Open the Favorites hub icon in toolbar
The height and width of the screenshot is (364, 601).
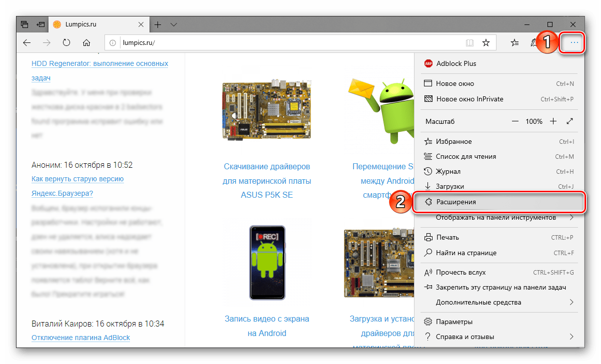(514, 43)
